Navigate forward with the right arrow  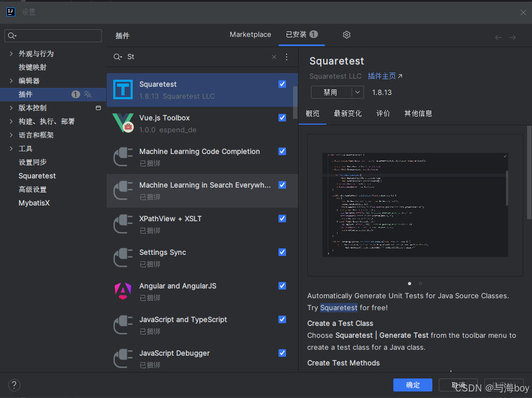click(x=512, y=37)
